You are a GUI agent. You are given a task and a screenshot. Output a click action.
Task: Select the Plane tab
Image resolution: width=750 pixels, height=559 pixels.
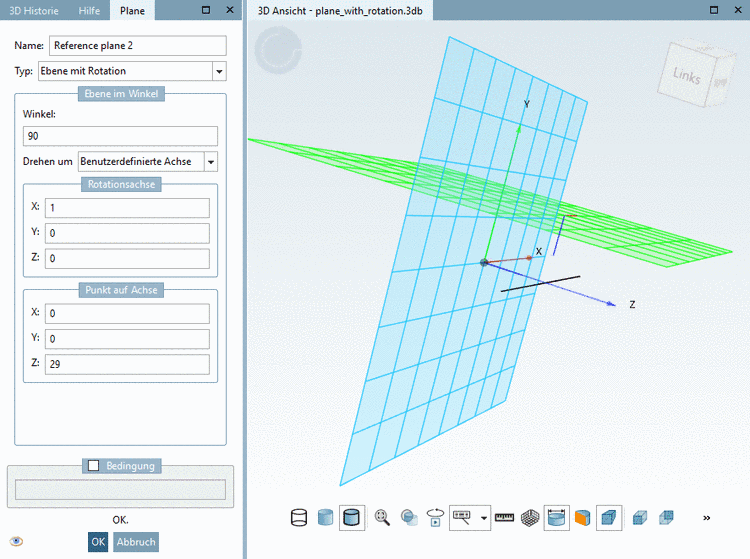point(132,11)
